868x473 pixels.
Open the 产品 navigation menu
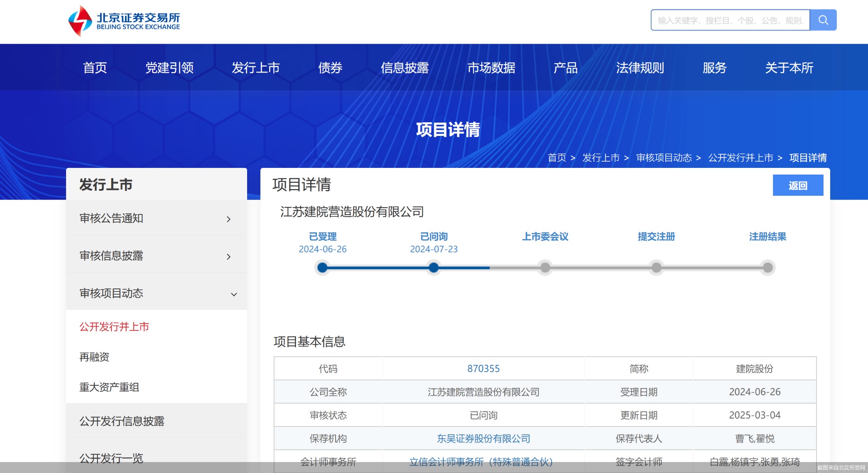[x=566, y=67]
